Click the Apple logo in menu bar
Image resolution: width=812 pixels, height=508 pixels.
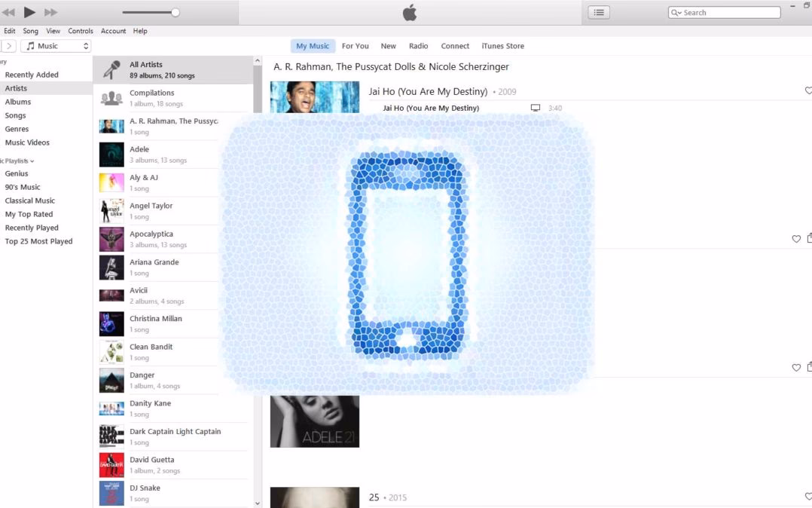[409, 12]
